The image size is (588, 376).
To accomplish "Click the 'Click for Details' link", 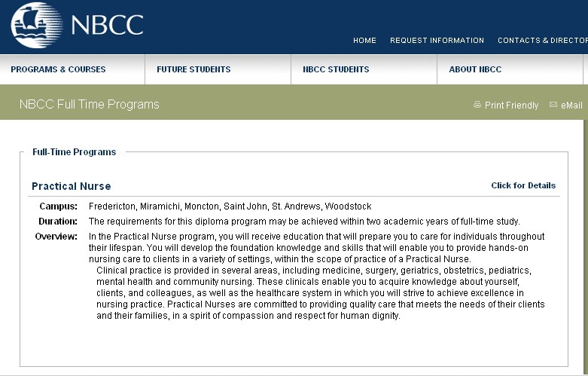I will [523, 185].
